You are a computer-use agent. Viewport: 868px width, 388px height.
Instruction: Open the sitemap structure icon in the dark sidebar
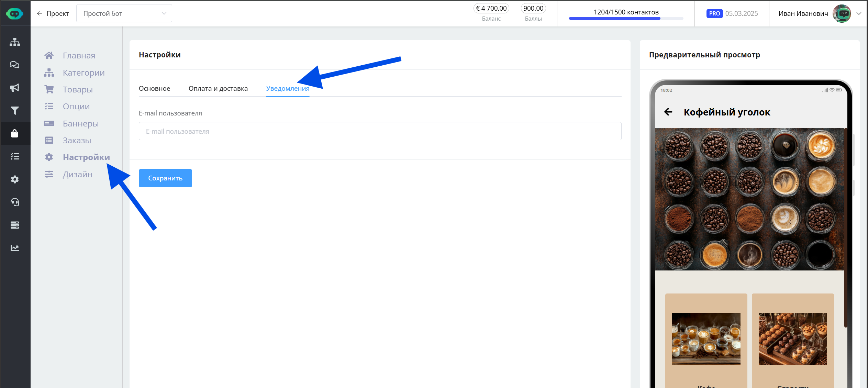click(x=14, y=42)
